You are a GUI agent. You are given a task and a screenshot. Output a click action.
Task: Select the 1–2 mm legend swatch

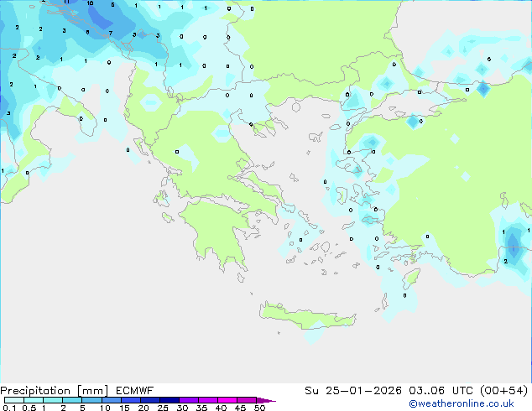(x=53, y=400)
